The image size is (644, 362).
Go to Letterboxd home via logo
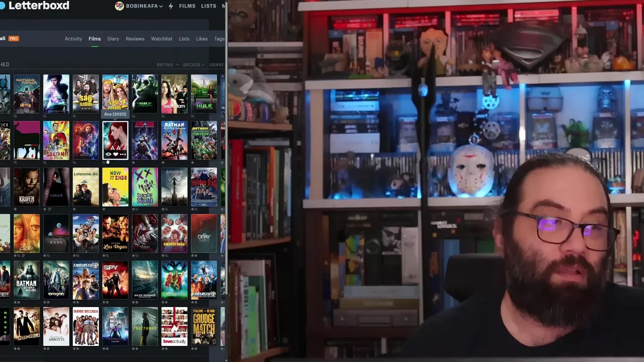(x=35, y=6)
